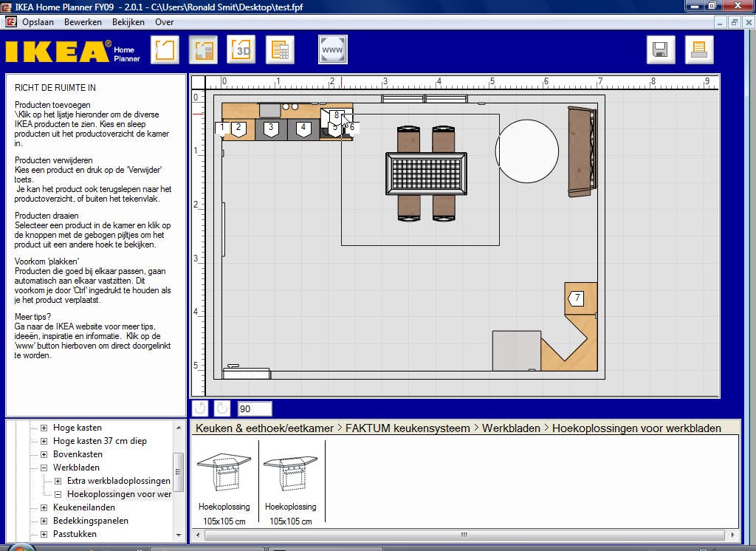Rotate product counterclockwise

(x=199, y=408)
